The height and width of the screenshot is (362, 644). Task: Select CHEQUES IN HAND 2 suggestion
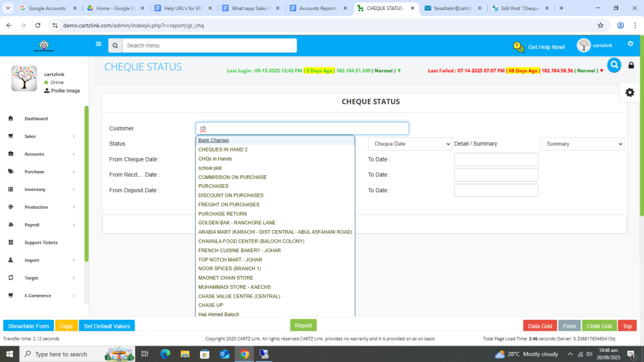pos(223,150)
